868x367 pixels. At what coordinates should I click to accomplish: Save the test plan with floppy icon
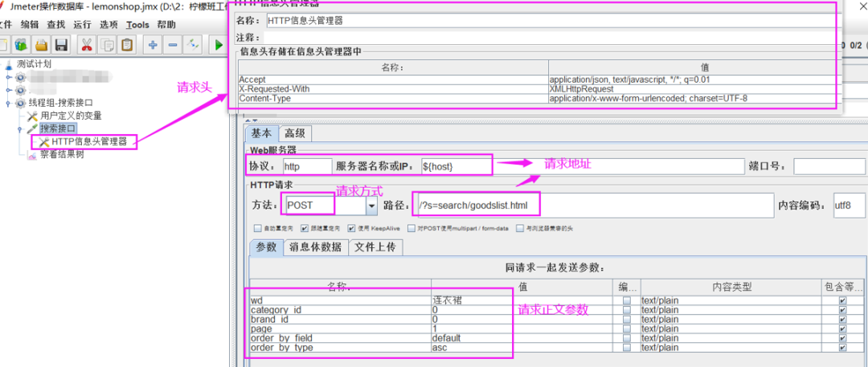pyautogui.click(x=60, y=44)
